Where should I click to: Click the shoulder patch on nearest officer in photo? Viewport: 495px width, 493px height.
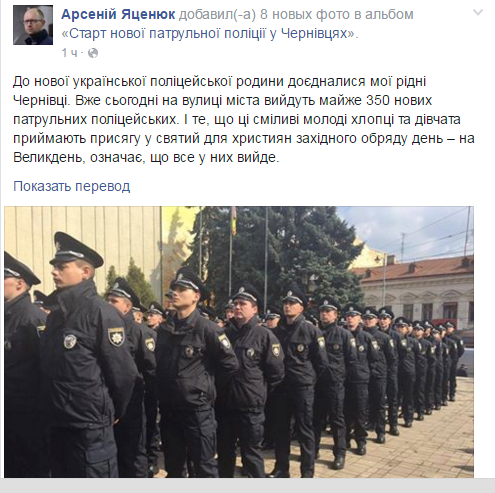tap(116, 336)
